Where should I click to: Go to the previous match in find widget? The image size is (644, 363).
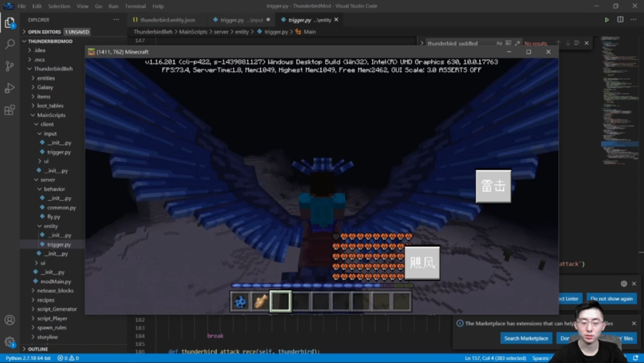(558, 43)
